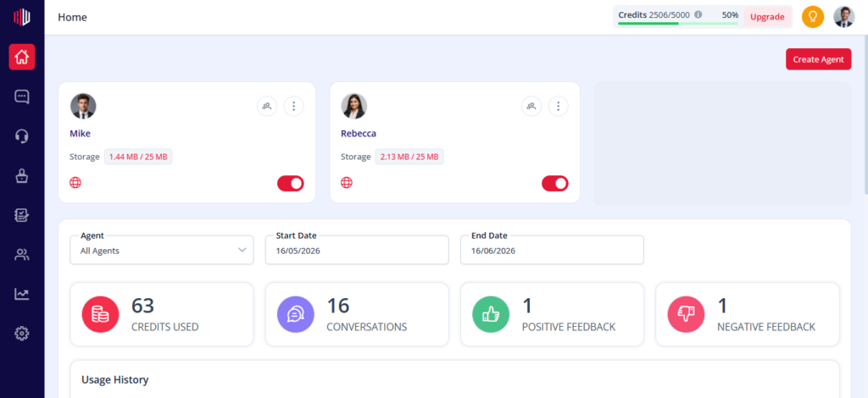Screen dimensions: 868x398
Task: Open the Agent dropdown showing All Agents
Action: pyautogui.click(x=162, y=251)
